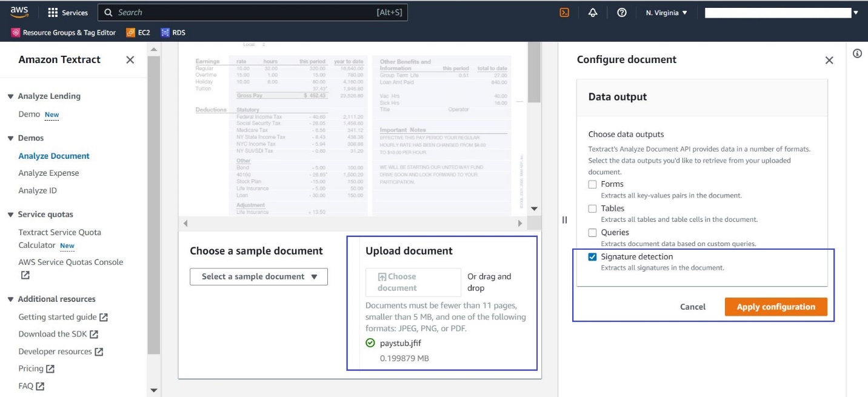The width and height of the screenshot is (868, 397).
Task: Select Analyze Expense in the sidebar
Action: (x=48, y=173)
